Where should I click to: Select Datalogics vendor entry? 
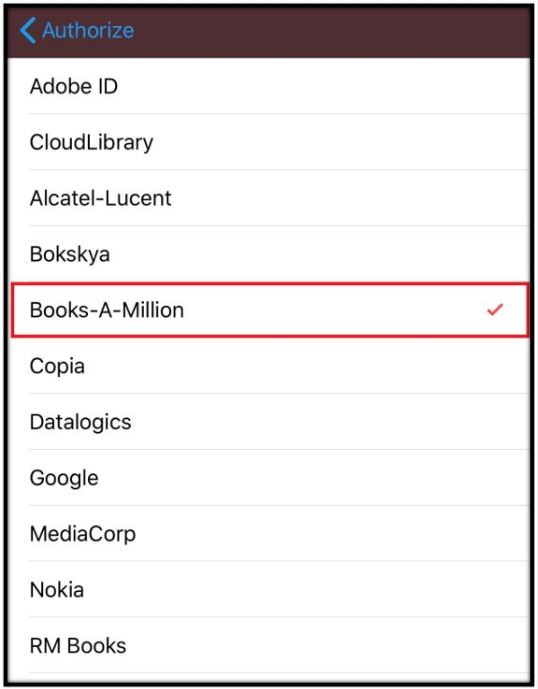(x=269, y=421)
